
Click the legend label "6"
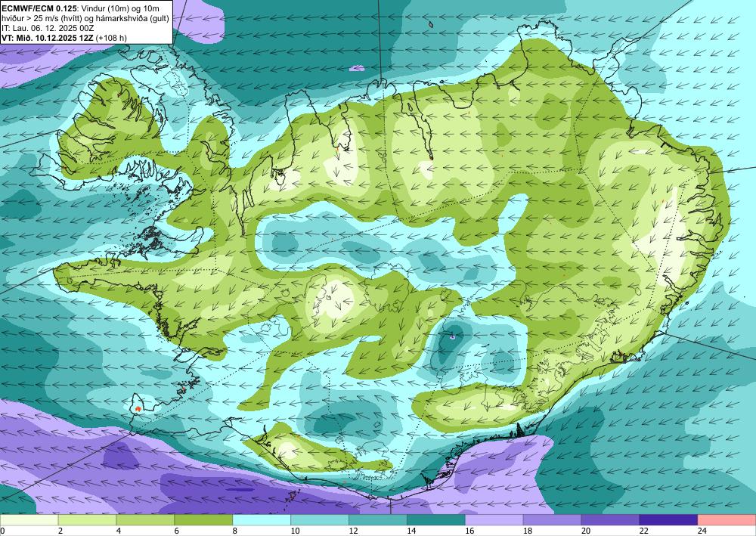(x=176, y=531)
